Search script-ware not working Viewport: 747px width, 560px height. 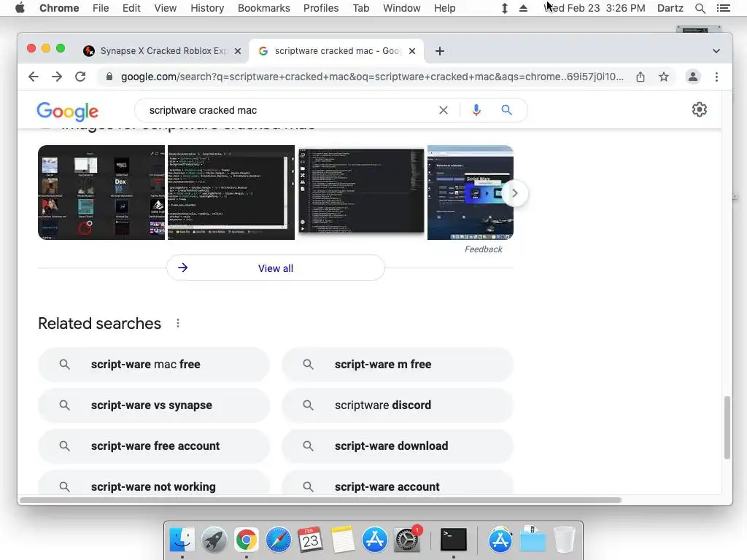click(154, 483)
